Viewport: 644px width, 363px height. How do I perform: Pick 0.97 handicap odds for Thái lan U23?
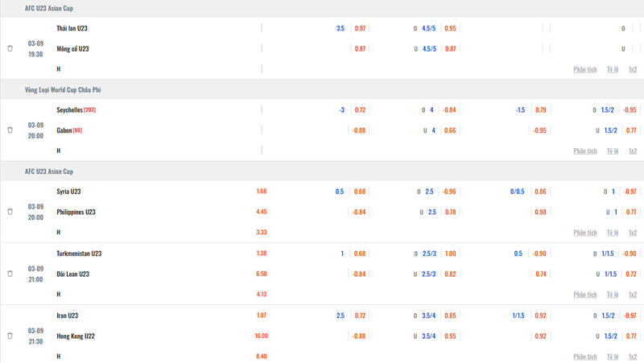[x=360, y=28]
